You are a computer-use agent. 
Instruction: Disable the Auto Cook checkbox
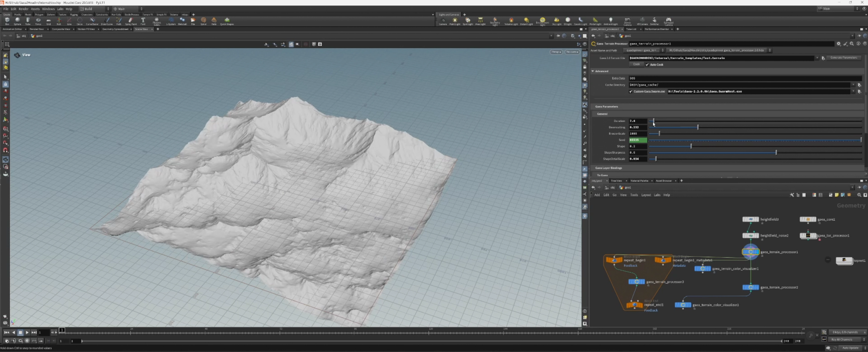[647, 65]
